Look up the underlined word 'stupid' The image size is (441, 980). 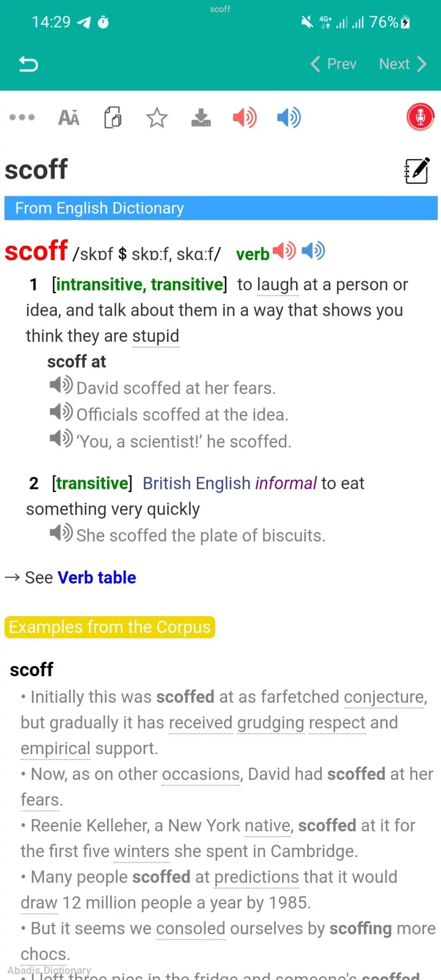pos(156,336)
